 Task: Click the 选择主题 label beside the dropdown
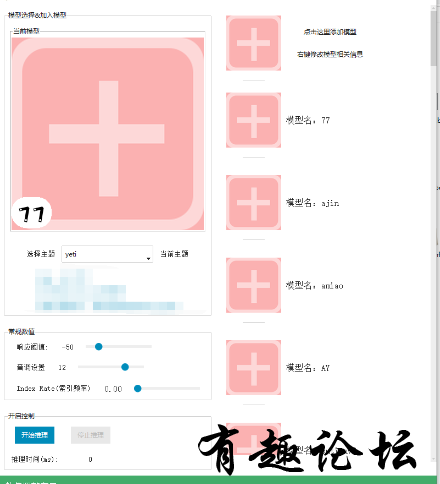coord(41,254)
